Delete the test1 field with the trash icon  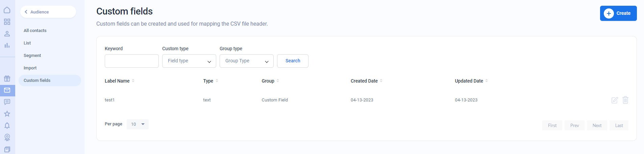625,100
